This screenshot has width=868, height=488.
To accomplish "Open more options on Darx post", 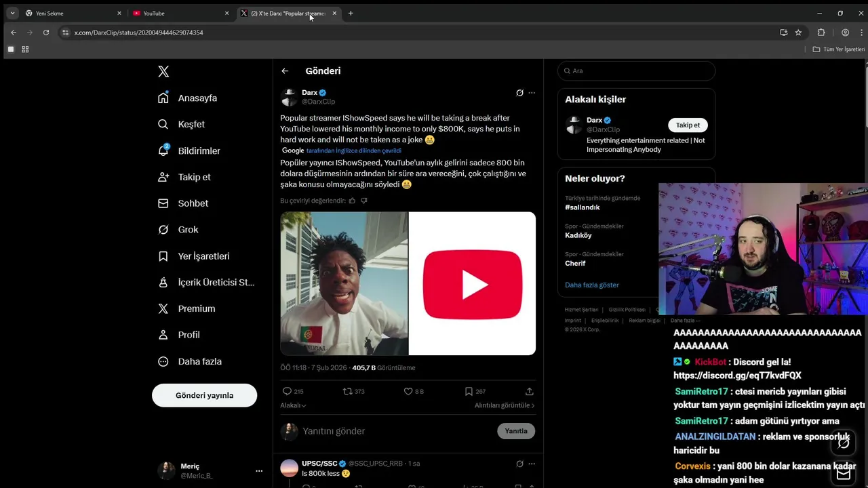I will pyautogui.click(x=532, y=93).
